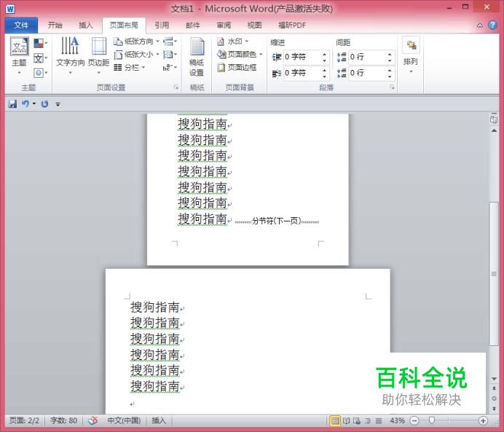Save document from quick access toolbar

[x=12, y=104]
